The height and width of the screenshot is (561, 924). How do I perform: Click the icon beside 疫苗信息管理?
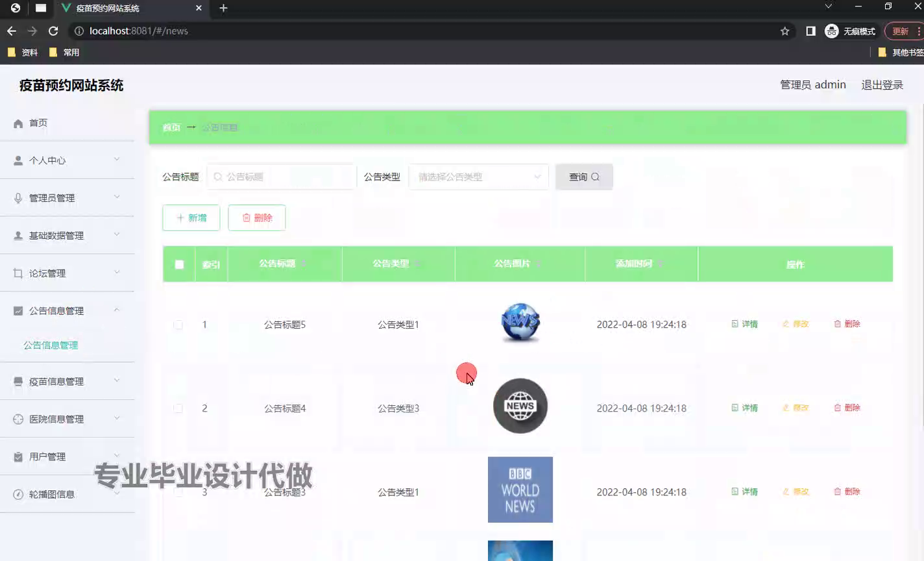(18, 382)
